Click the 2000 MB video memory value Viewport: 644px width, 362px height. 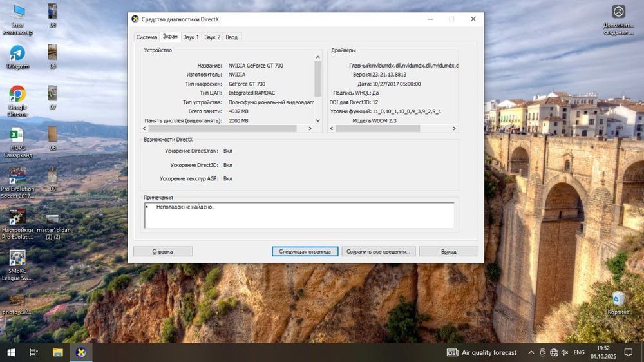[238, 121]
